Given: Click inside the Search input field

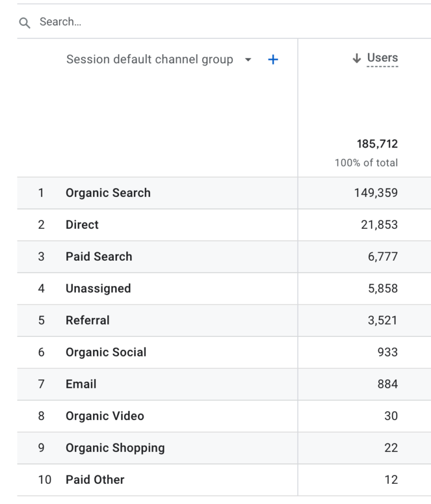Looking at the screenshot, I should pyautogui.click(x=112, y=22).
